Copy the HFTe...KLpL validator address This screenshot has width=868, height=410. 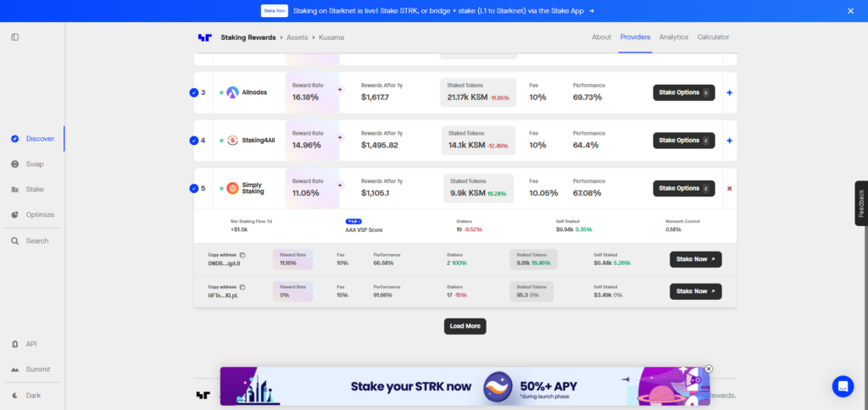[x=242, y=287]
